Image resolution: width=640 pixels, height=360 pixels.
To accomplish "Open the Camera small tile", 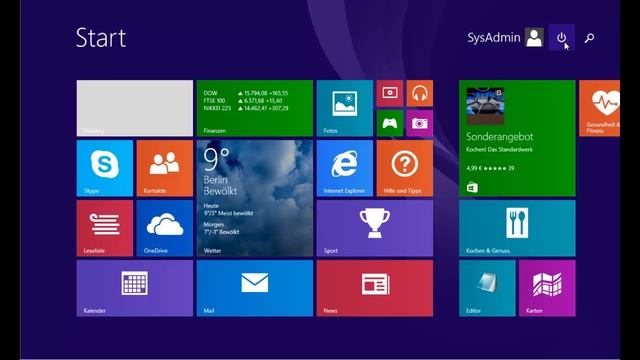I will click(420, 123).
